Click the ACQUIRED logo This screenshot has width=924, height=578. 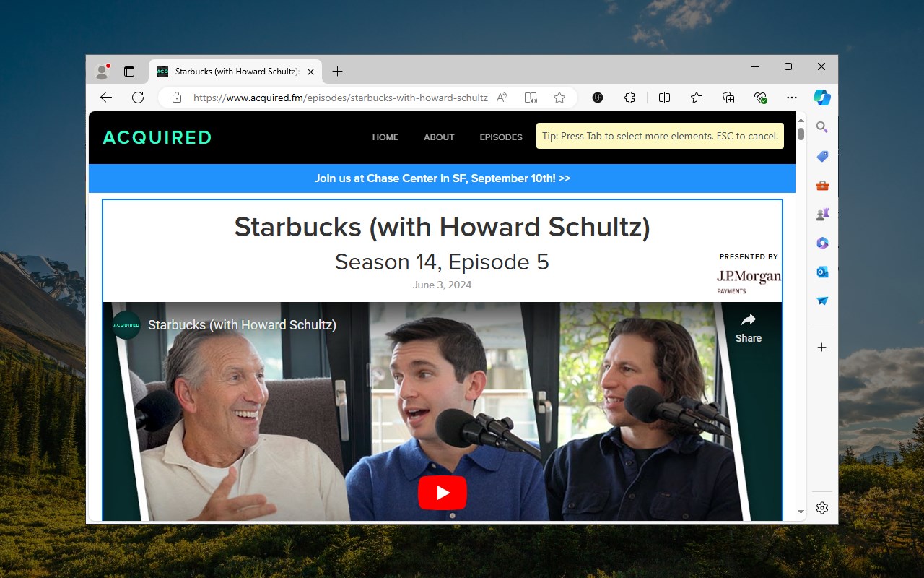[x=157, y=137]
